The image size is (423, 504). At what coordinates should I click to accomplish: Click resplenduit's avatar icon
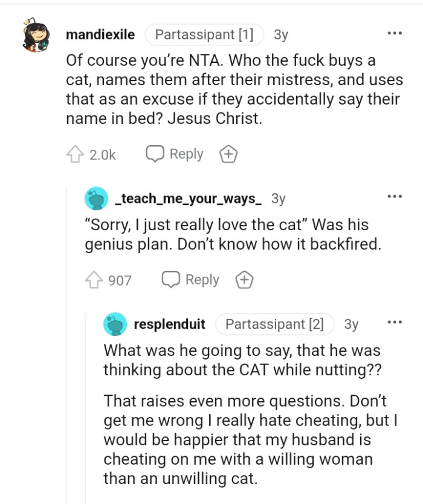click(x=115, y=324)
